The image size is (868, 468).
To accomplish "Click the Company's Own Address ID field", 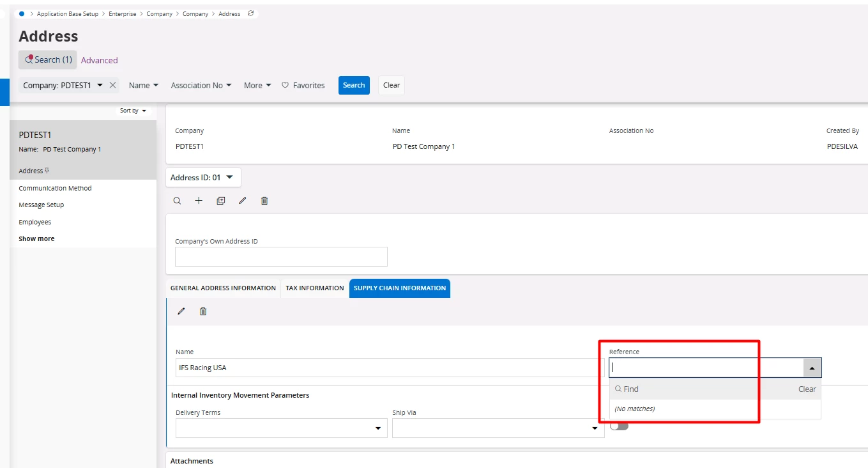I will (x=281, y=256).
